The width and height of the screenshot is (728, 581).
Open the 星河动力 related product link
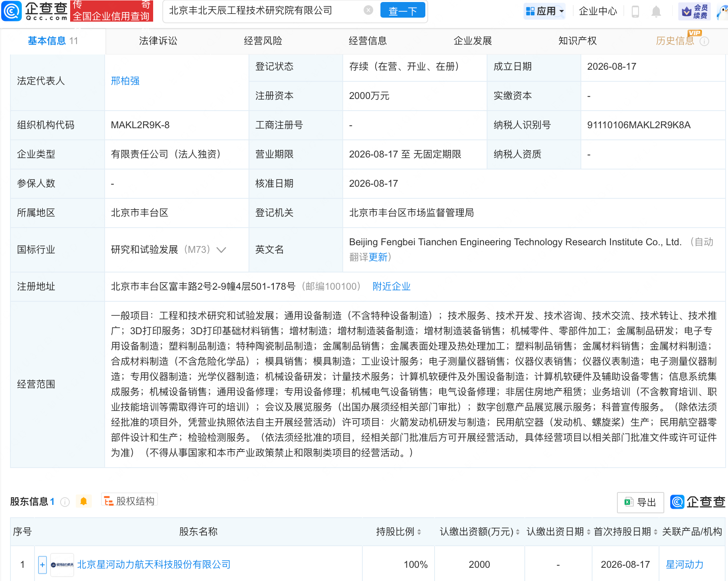pyautogui.click(x=685, y=565)
